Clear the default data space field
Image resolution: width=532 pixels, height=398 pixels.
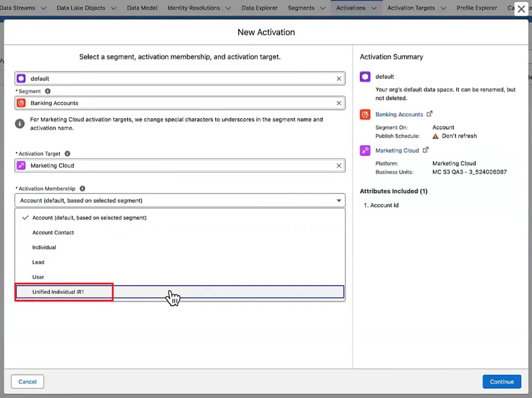click(339, 78)
